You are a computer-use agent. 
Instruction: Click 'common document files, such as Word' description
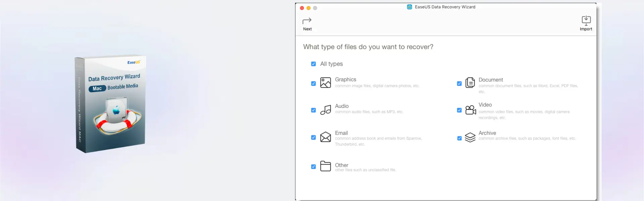pos(528,89)
